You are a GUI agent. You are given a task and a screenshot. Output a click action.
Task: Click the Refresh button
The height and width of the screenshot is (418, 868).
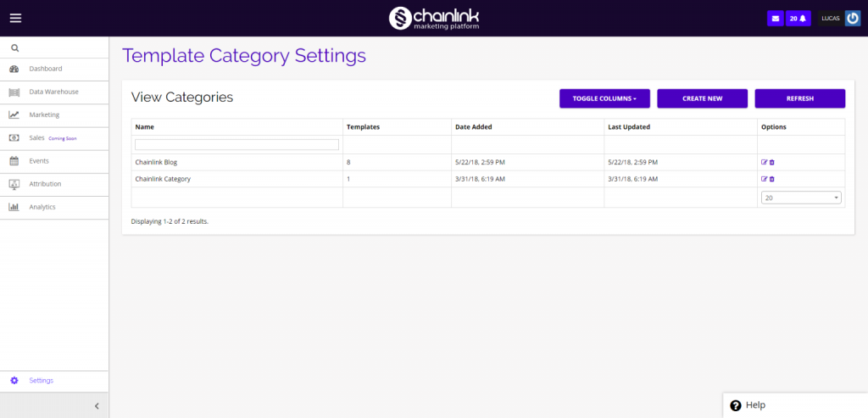(x=800, y=98)
